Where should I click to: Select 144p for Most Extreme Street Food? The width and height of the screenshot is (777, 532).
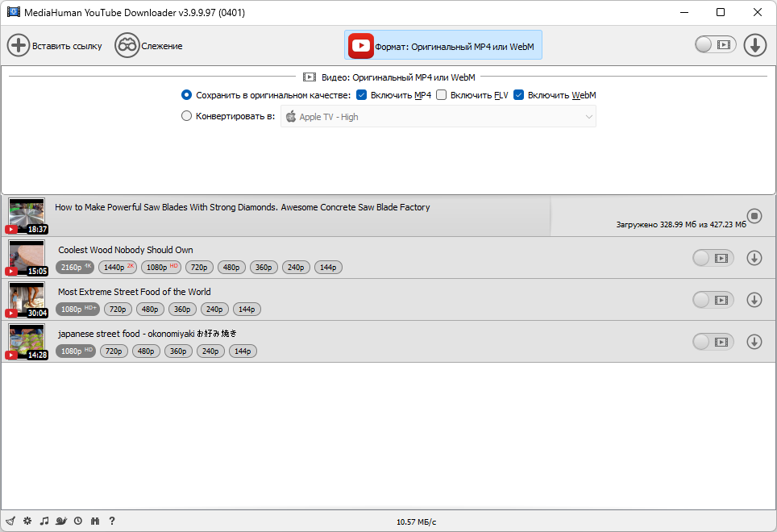point(247,309)
